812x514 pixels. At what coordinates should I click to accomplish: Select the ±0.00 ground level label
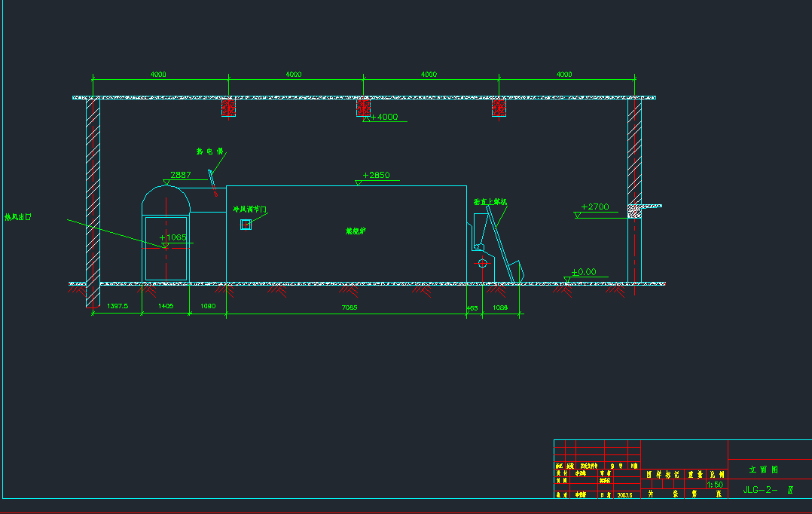click(x=584, y=272)
